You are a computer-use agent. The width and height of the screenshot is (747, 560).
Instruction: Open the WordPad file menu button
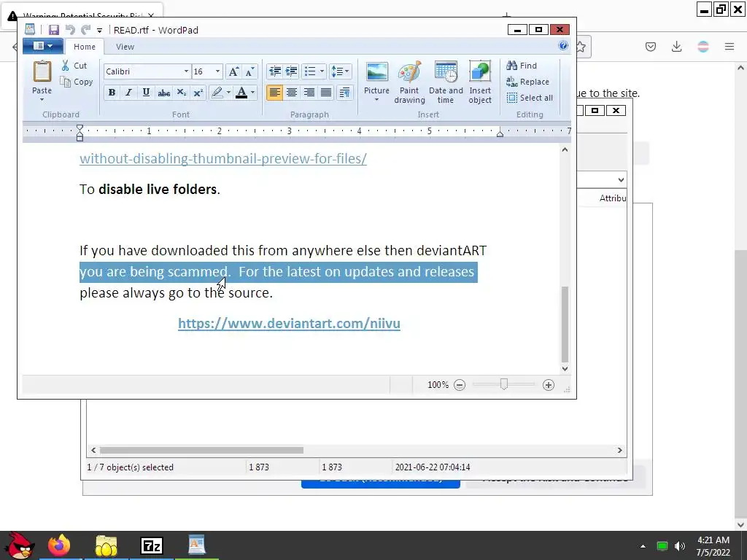[x=43, y=46]
